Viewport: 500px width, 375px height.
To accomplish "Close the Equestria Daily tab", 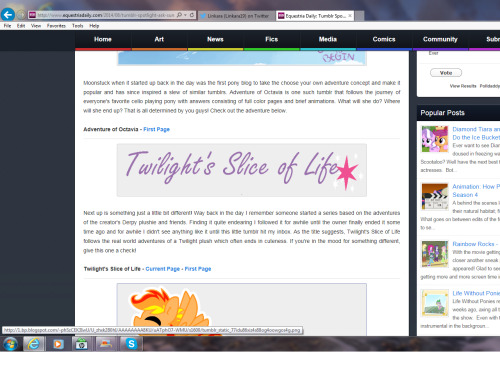I will 350,16.
